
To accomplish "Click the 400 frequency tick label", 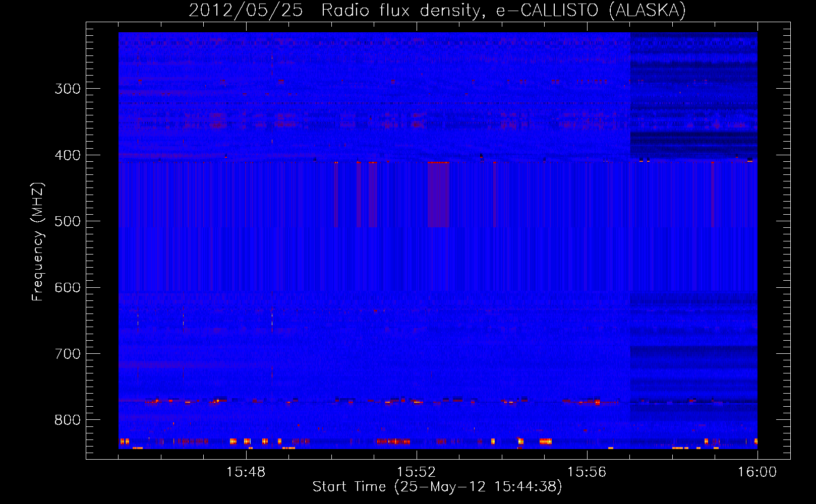I will click(x=68, y=155).
